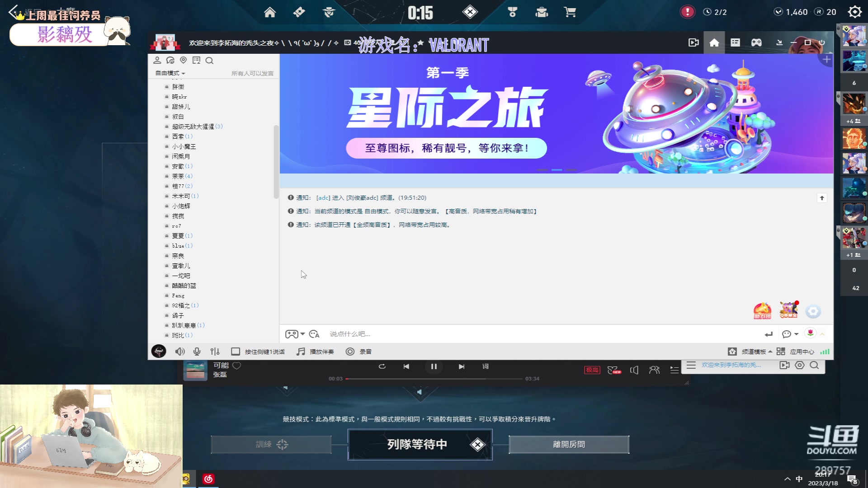Select 一坨吧 in channel list
868x488 pixels.
pyautogui.click(x=181, y=276)
